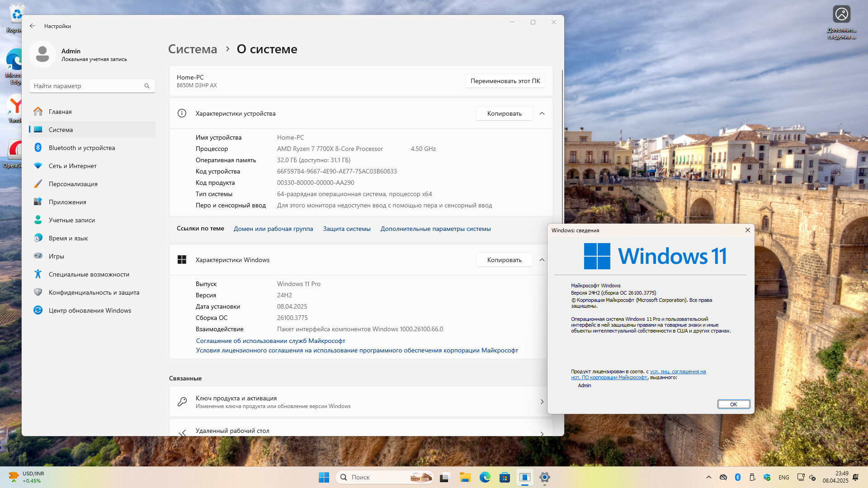Click the search magnifier in settings search box
Image resolution: width=868 pixels, height=488 pixels.
point(147,86)
